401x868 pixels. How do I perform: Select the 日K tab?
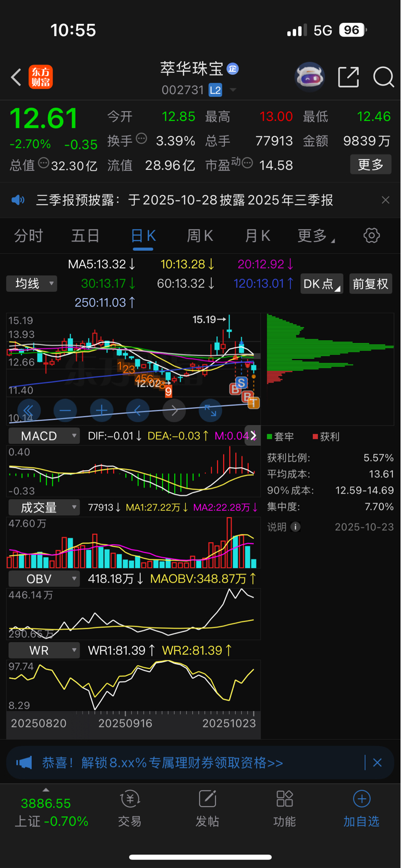(x=143, y=236)
